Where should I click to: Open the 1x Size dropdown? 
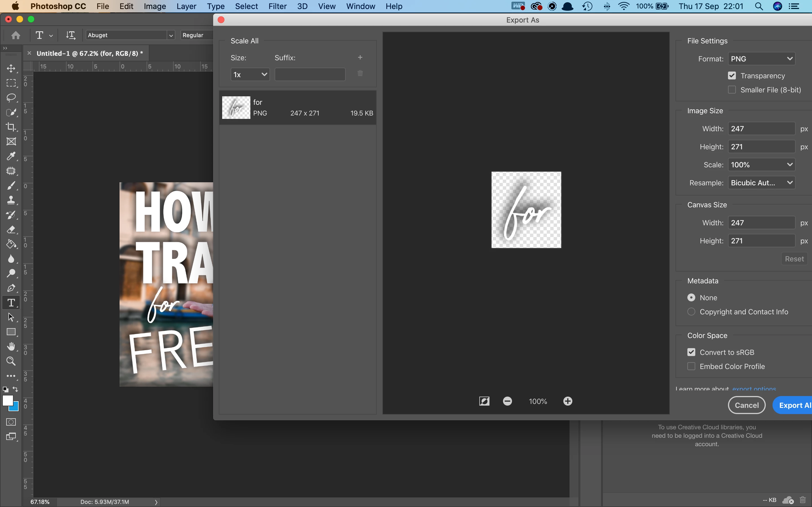250,74
